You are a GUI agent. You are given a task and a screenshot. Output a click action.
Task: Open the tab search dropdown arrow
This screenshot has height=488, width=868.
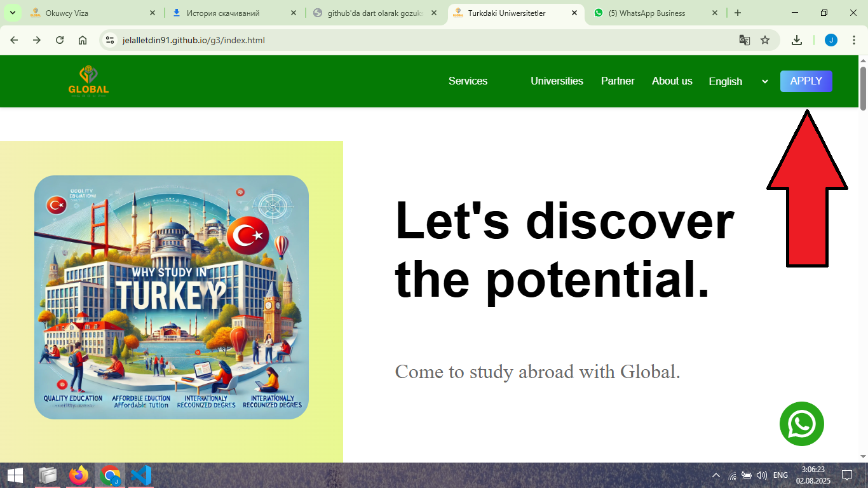12,13
